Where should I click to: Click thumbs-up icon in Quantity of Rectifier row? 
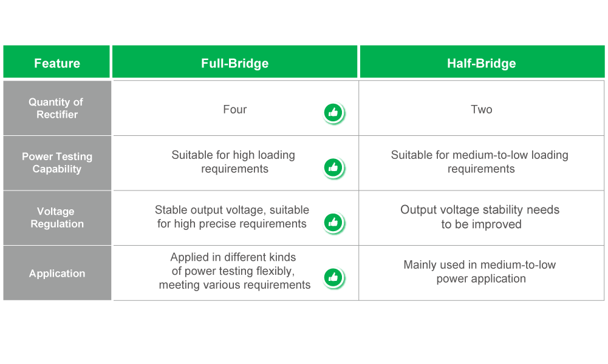click(333, 113)
